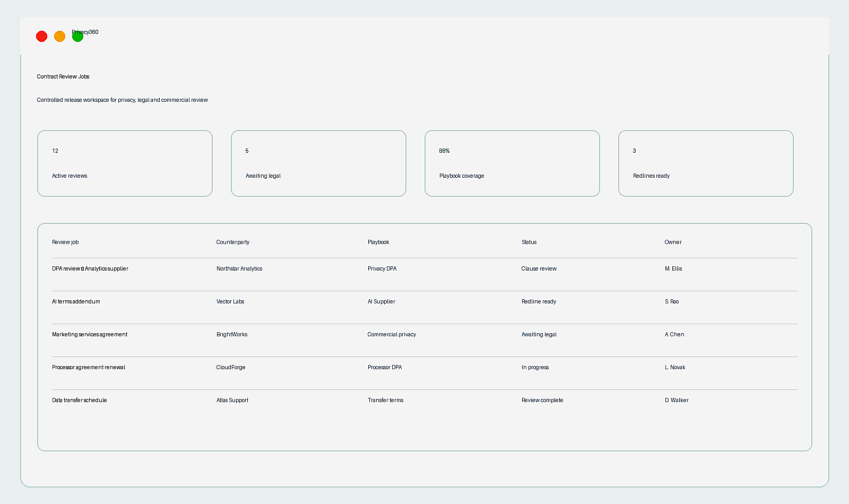Screen dimensions: 849x504
Task: Click the Review complete status
Action: tap(542, 400)
